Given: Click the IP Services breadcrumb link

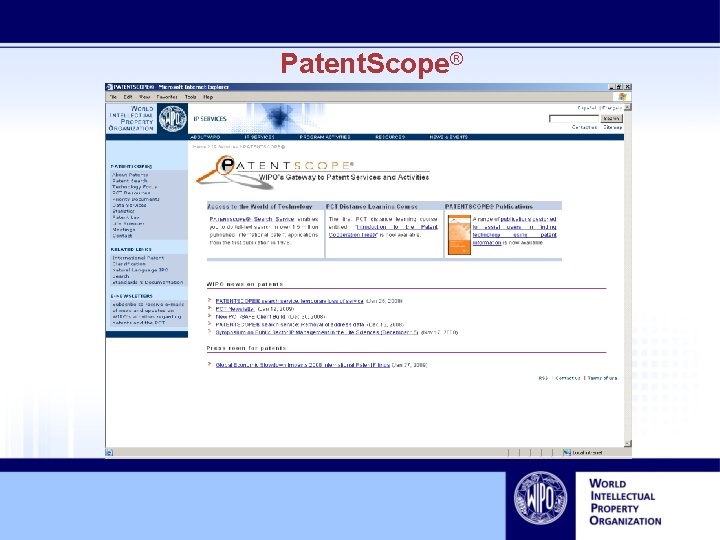Looking at the screenshot, I should pos(224,146).
